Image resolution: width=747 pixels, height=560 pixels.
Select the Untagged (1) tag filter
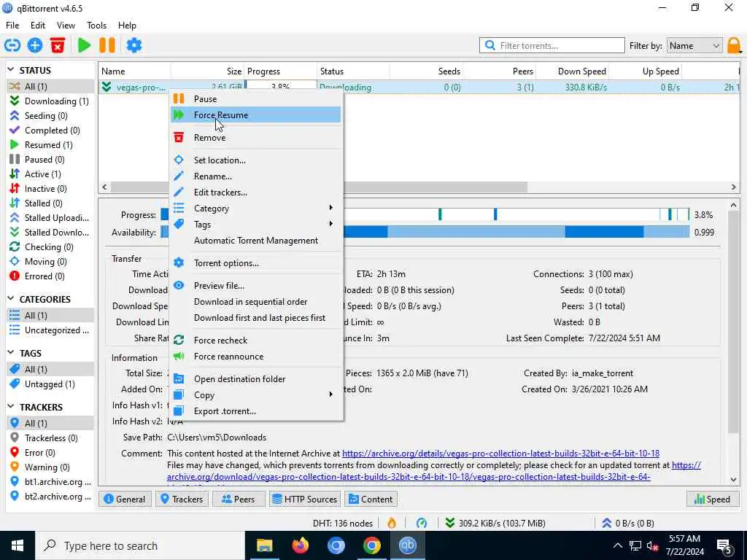[x=50, y=384]
